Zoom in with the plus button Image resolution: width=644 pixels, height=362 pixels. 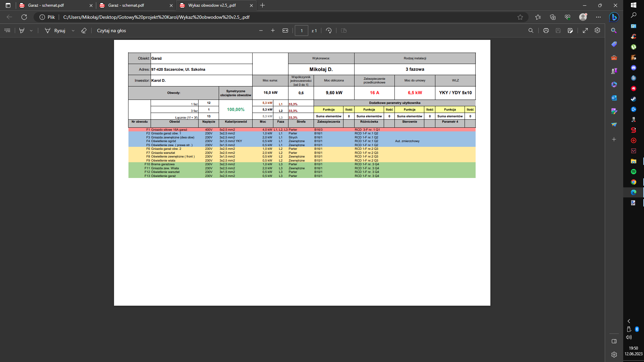[x=273, y=31]
